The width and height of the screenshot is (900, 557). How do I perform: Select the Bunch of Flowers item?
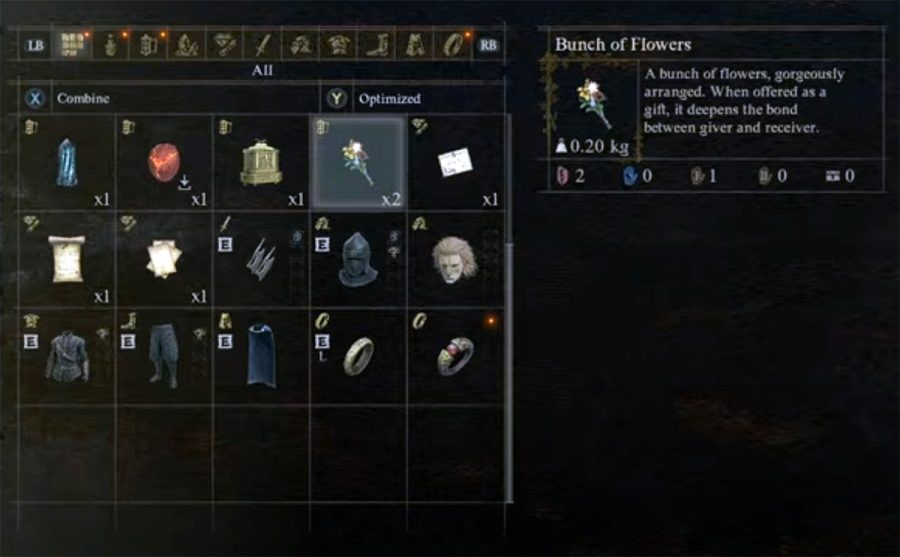point(359,163)
